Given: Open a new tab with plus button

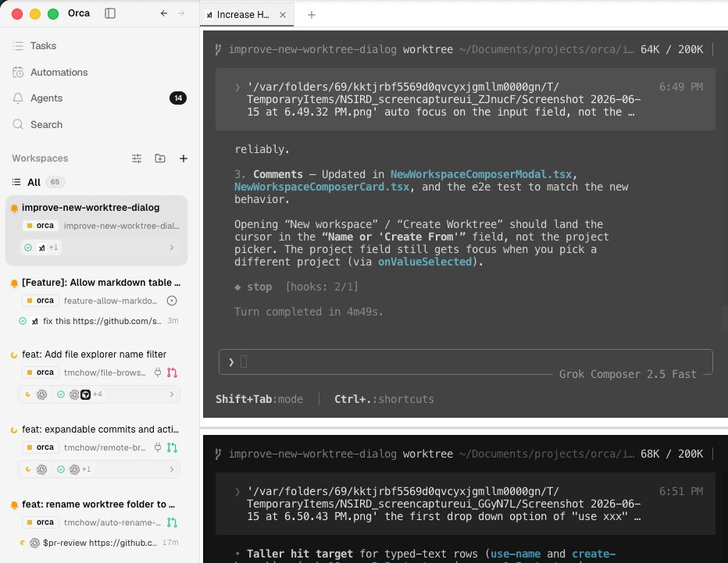Looking at the screenshot, I should (312, 15).
